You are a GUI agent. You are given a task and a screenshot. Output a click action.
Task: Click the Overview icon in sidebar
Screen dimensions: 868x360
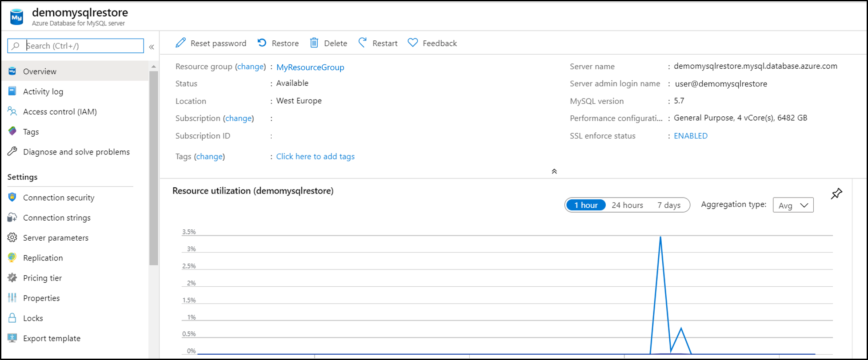(x=12, y=71)
